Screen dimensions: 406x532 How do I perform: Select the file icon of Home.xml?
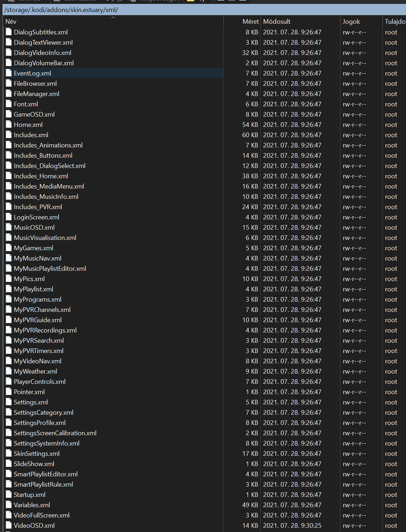[9, 124]
